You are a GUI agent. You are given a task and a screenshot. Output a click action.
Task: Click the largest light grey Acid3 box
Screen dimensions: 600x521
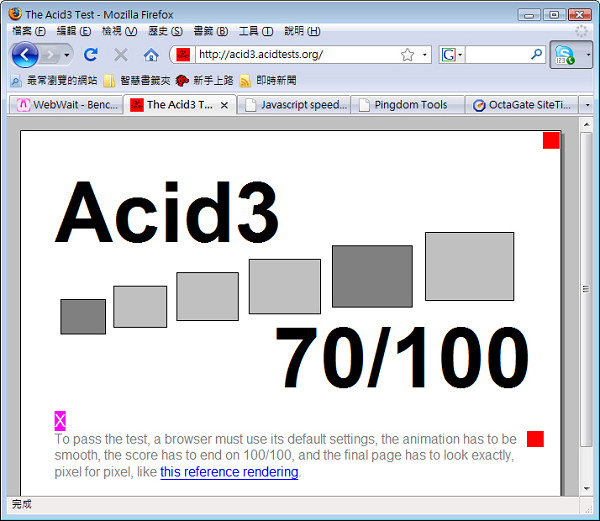tap(470, 266)
